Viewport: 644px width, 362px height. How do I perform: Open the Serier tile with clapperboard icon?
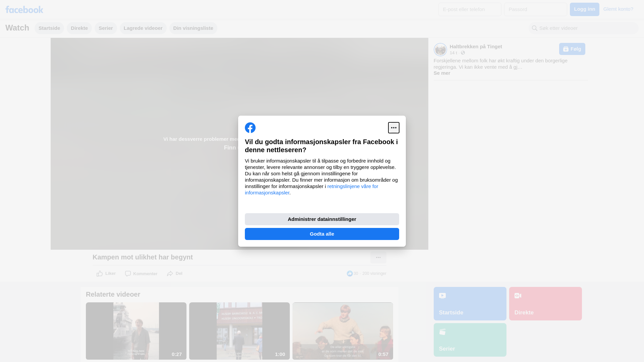[x=470, y=340]
